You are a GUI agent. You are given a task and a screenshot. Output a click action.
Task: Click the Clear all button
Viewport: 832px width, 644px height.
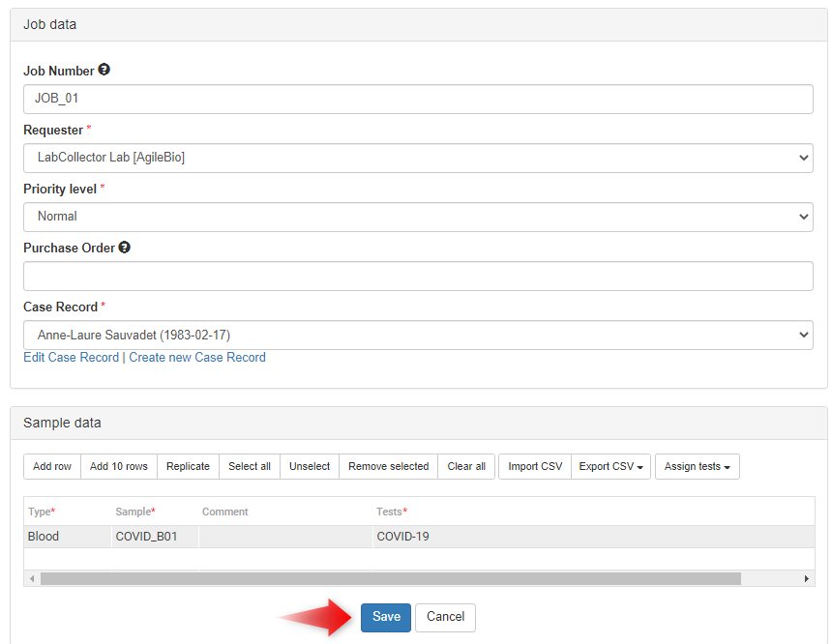click(466, 466)
